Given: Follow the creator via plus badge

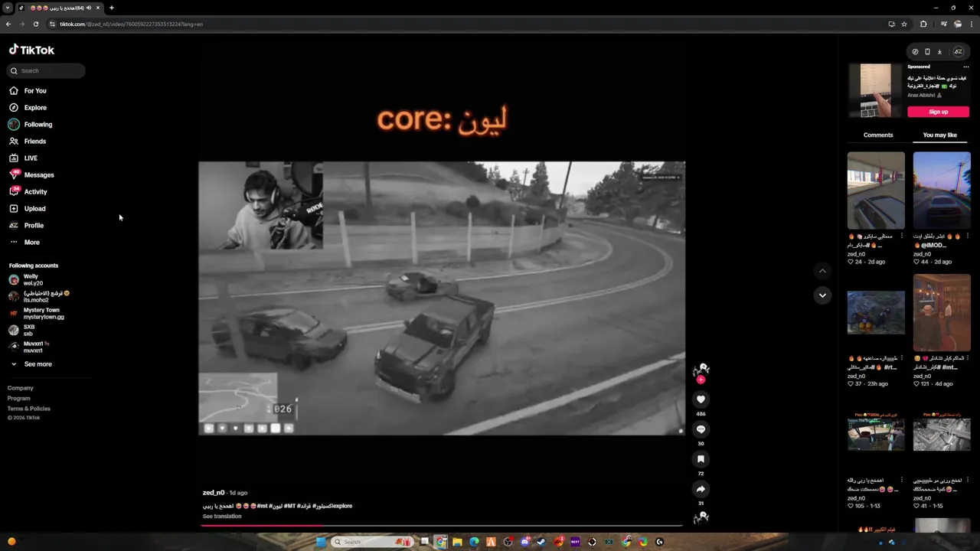Looking at the screenshot, I should coord(701,380).
